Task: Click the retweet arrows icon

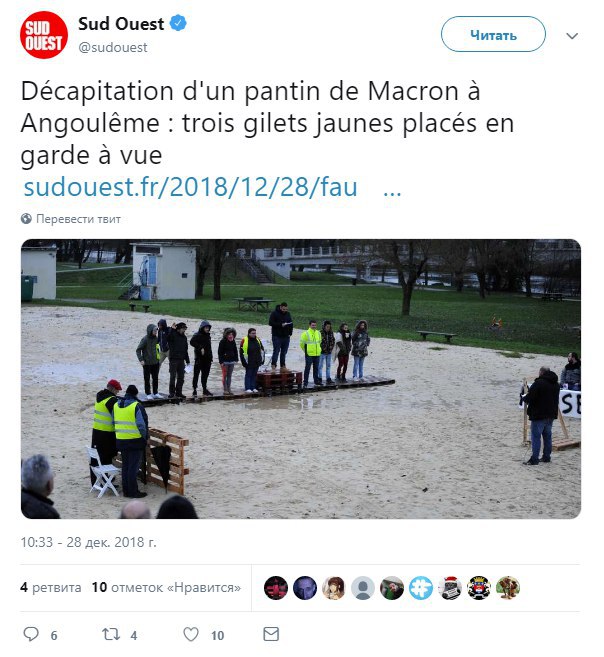Action: tap(111, 634)
